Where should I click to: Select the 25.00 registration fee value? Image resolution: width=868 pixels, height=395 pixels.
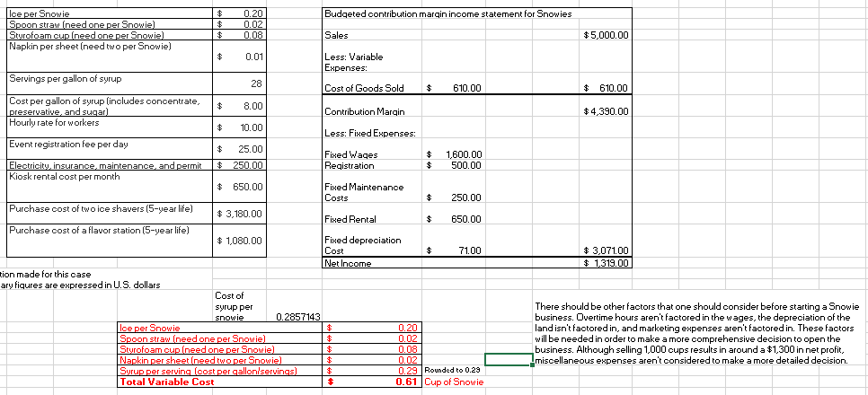240,148
